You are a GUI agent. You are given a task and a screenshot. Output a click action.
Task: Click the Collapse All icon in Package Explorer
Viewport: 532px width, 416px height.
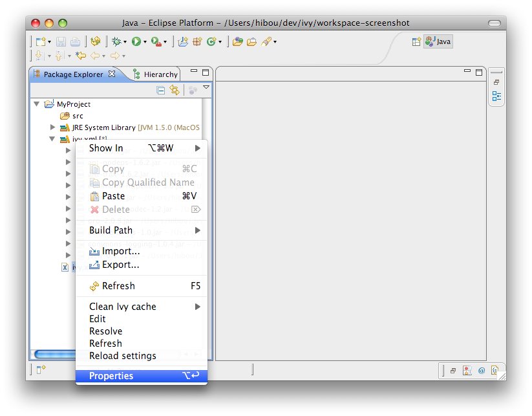[x=161, y=91]
